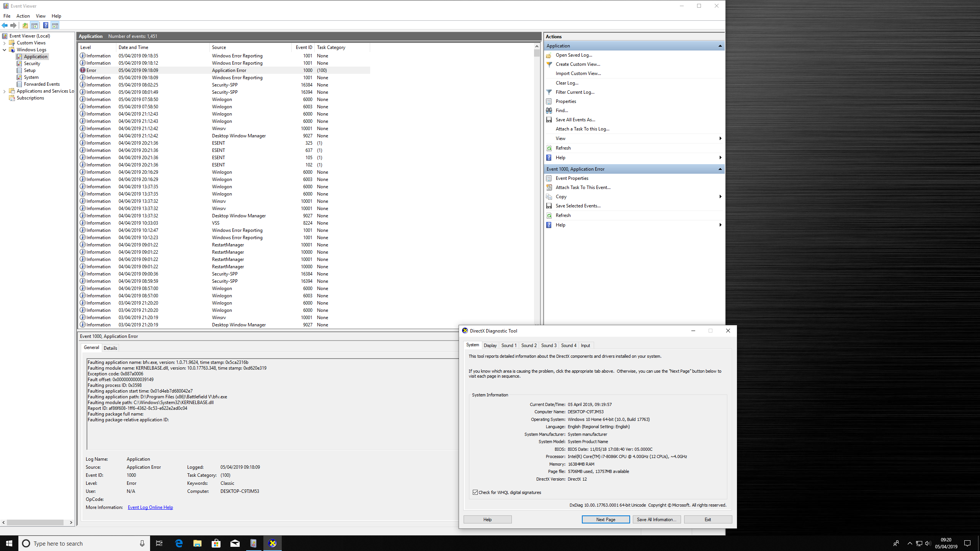Switch to the Display tab in DirectX tool
The height and width of the screenshot is (551, 980).
click(x=490, y=346)
